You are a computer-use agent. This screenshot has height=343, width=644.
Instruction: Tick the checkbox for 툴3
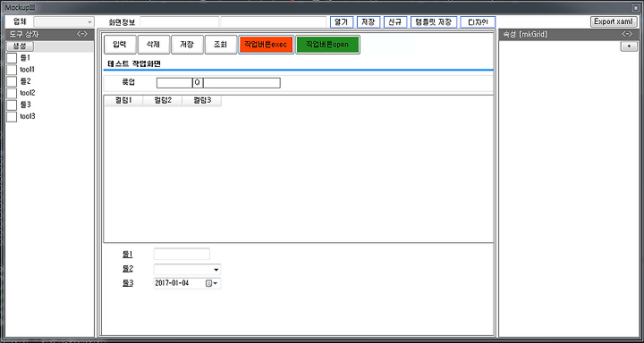coord(12,105)
